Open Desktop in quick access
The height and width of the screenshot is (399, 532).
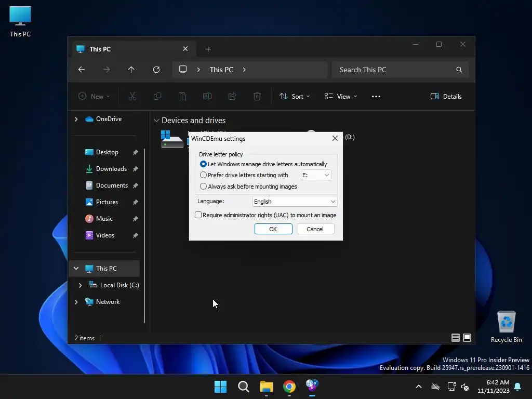[x=107, y=152]
